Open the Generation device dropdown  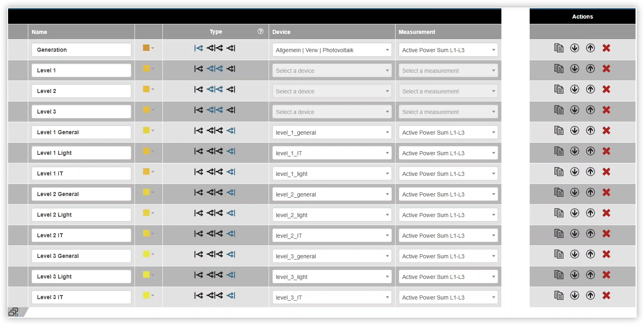point(332,50)
